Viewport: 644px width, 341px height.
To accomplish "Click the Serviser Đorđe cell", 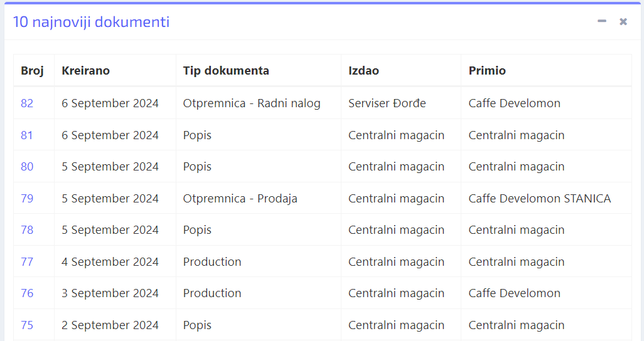I will (x=387, y=103).
